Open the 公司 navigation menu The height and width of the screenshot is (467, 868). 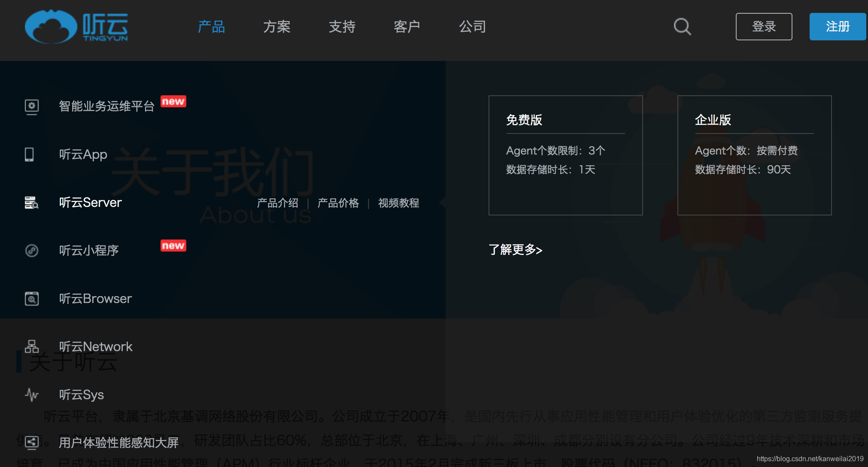click(x=472, y=27)
